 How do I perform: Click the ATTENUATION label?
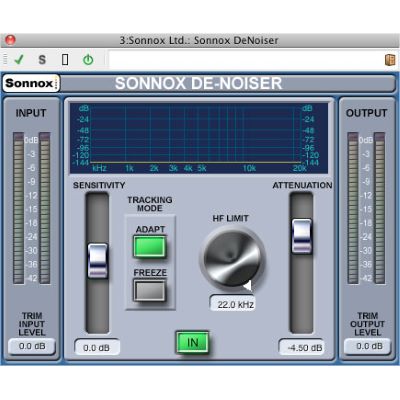click(302, 185)
